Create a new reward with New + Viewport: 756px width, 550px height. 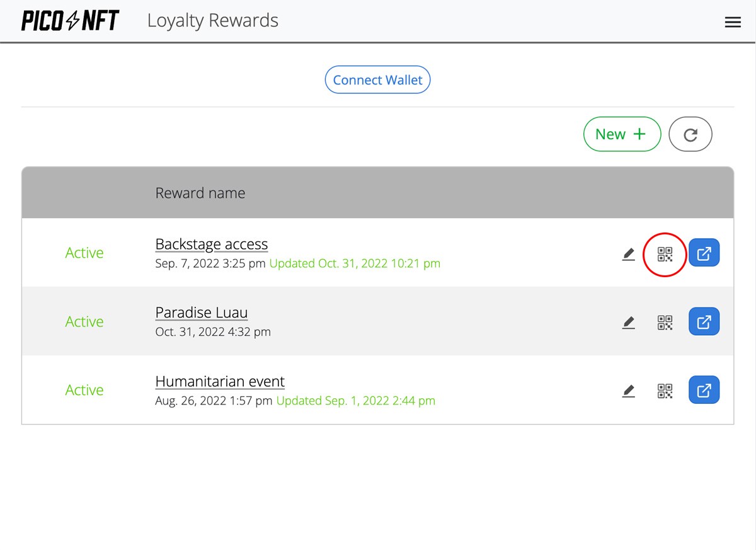coord(622,134)
